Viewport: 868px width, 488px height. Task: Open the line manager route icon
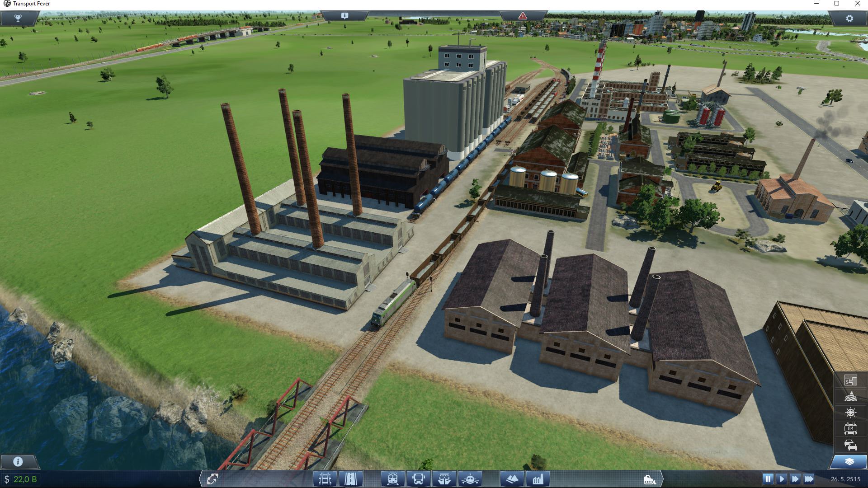tap(212, 479)
